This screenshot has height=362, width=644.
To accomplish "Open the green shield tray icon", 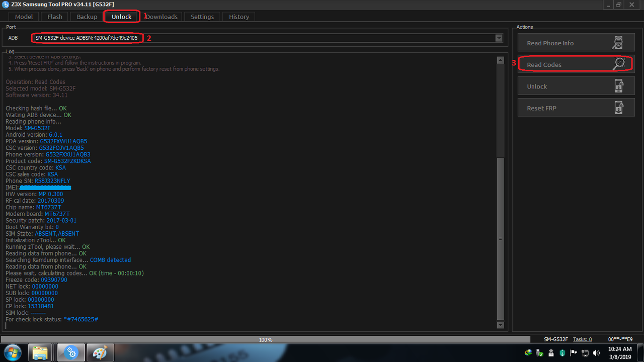I will click(x=562, y=353).
